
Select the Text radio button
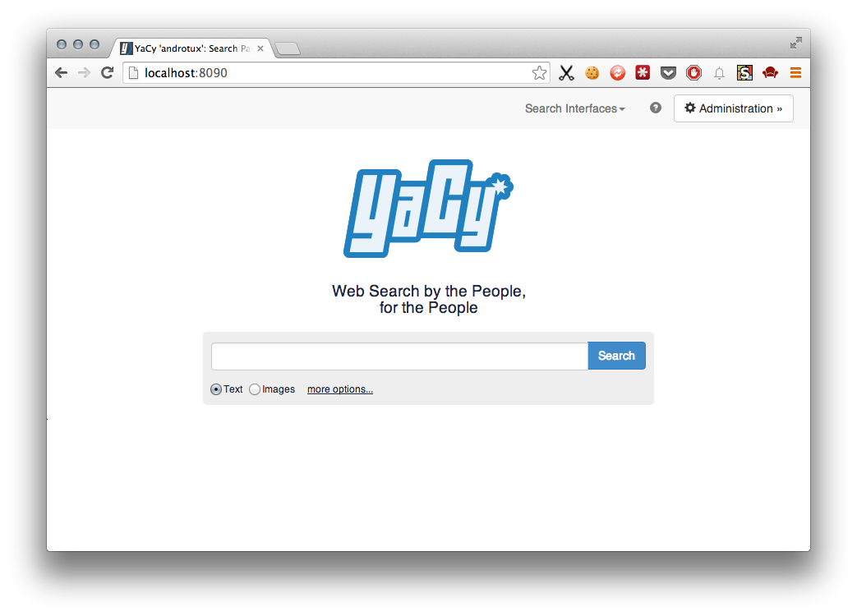pos(216,389)
